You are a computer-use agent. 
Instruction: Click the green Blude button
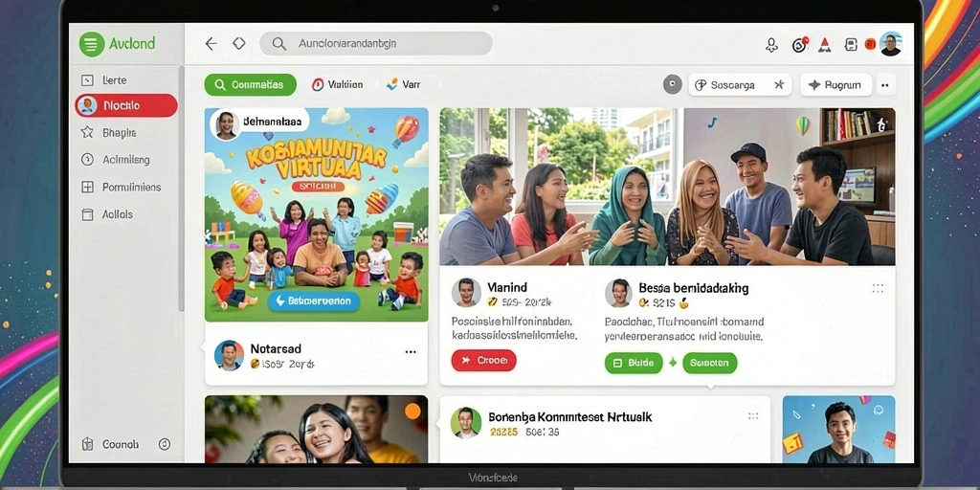634,363
